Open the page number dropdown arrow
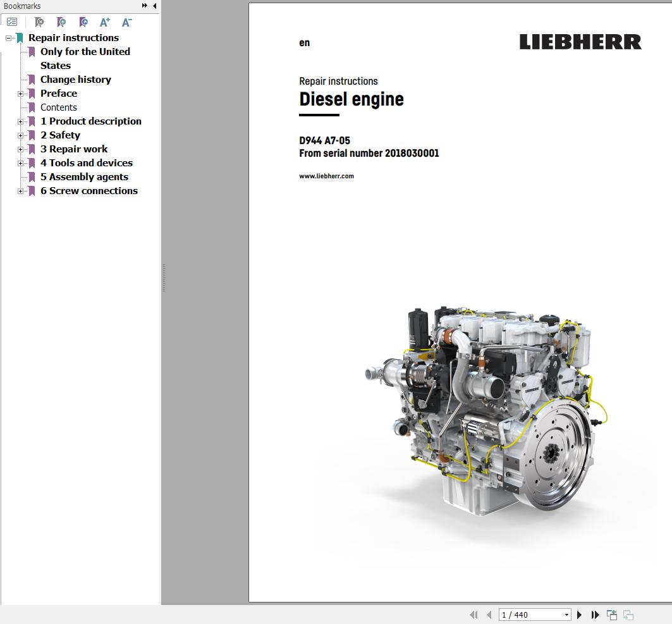Viewport: 672px width, 624px height. [566, 615]
